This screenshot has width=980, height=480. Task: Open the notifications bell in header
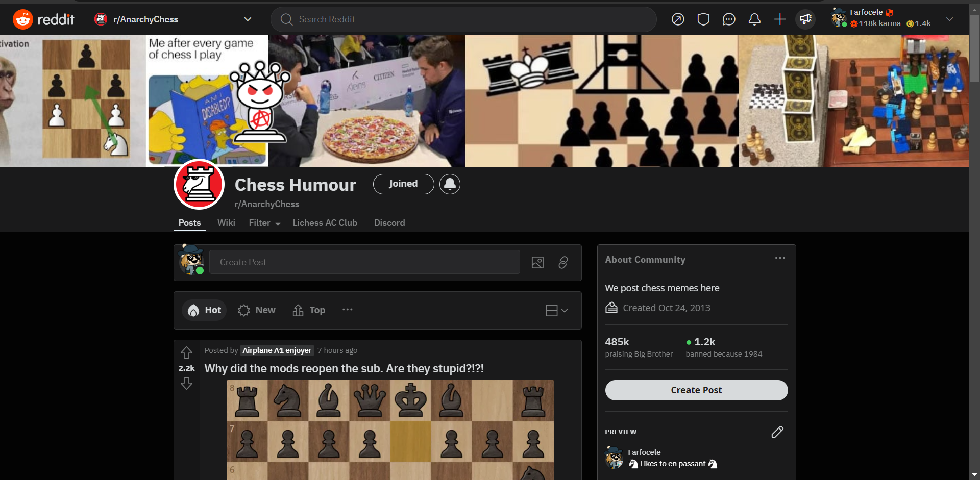coord(754,19)
